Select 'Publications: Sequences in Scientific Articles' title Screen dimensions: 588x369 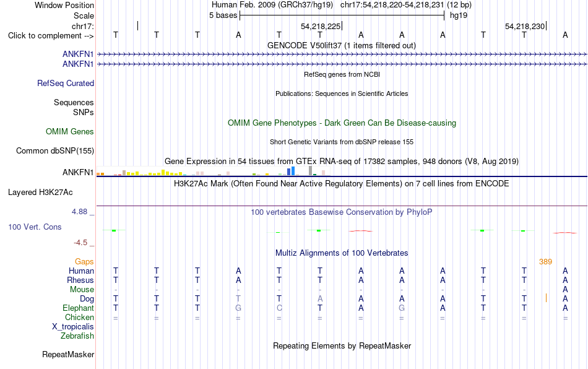coord(342,93)
